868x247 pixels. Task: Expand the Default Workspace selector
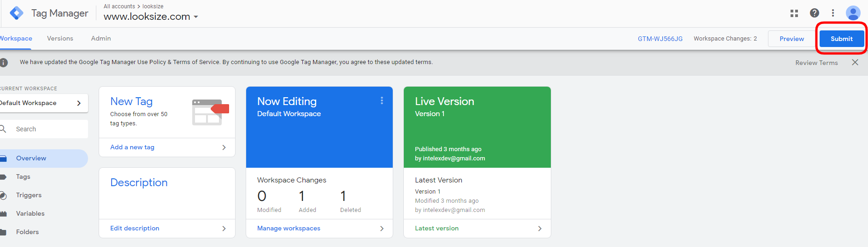tap(44, 103)
